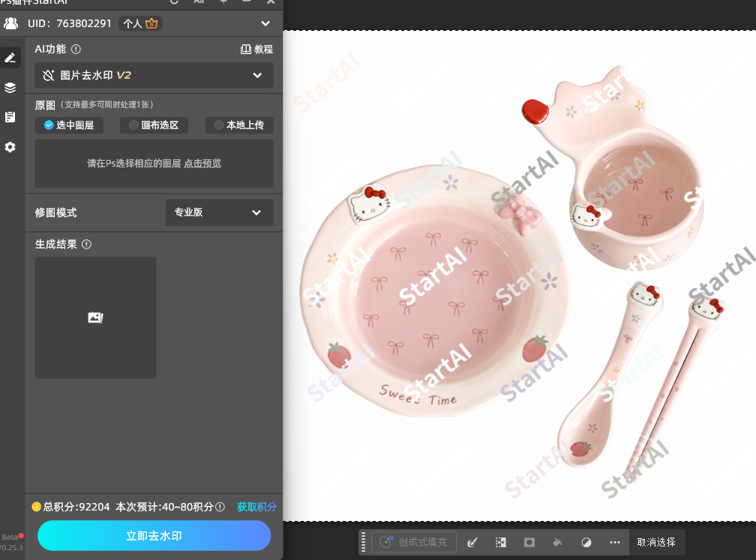Click the user account avatar icon
Screen dimensions: 756x560
(10, 23)
